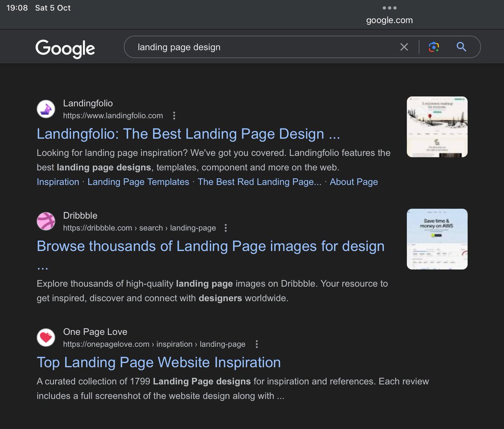The width and height of the screenshot is (504, 429).
Task: Click the dribbble.com › search › landing-page URL
Action: 139,228
